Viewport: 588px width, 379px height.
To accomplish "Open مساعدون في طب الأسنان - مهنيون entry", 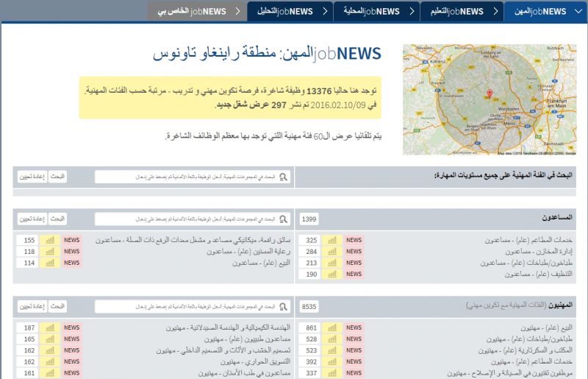I will [x=245, y=373].
